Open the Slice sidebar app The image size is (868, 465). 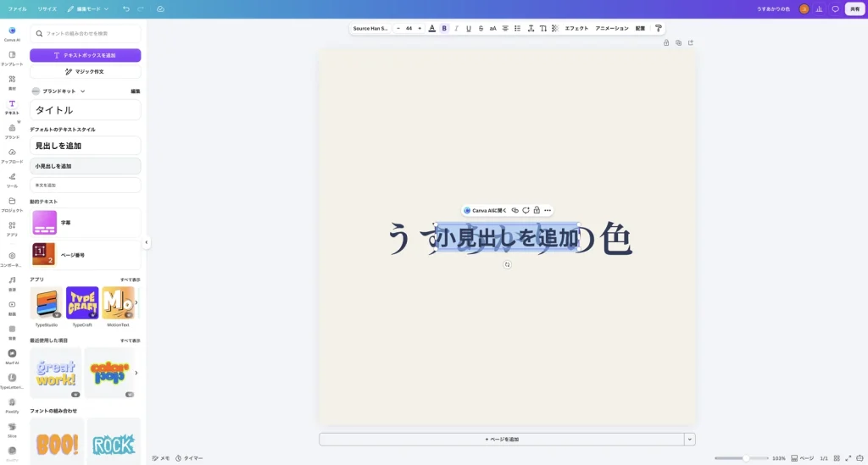point(12,429)
